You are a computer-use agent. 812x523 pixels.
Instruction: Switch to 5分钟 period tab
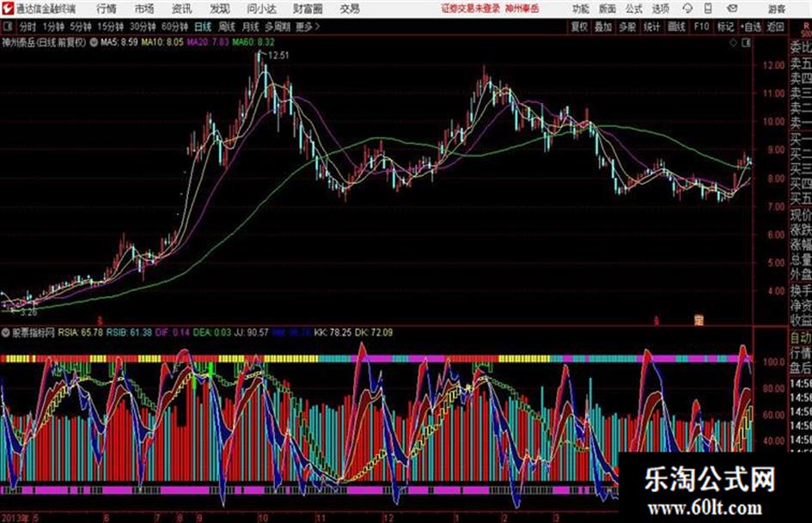tap(81, 27)
